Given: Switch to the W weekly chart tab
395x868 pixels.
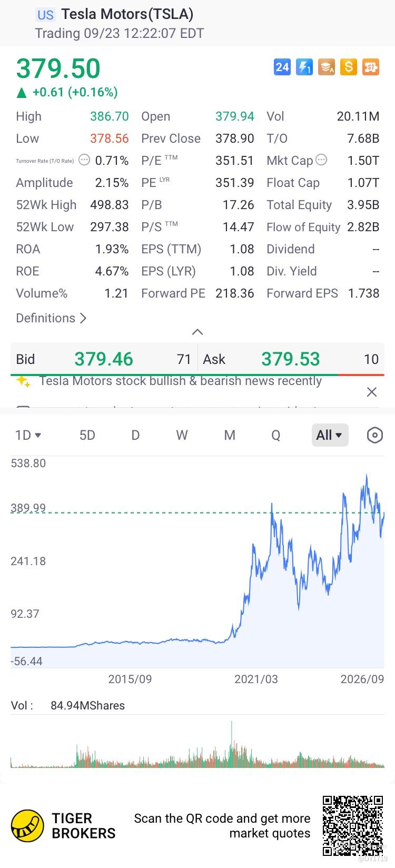Looking at the screenshot, I should [182, 435].
